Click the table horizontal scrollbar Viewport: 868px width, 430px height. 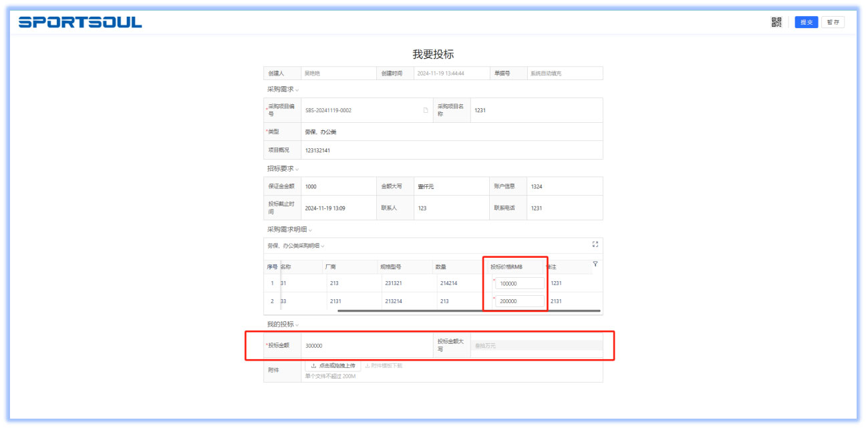click(x=468, y=310)
